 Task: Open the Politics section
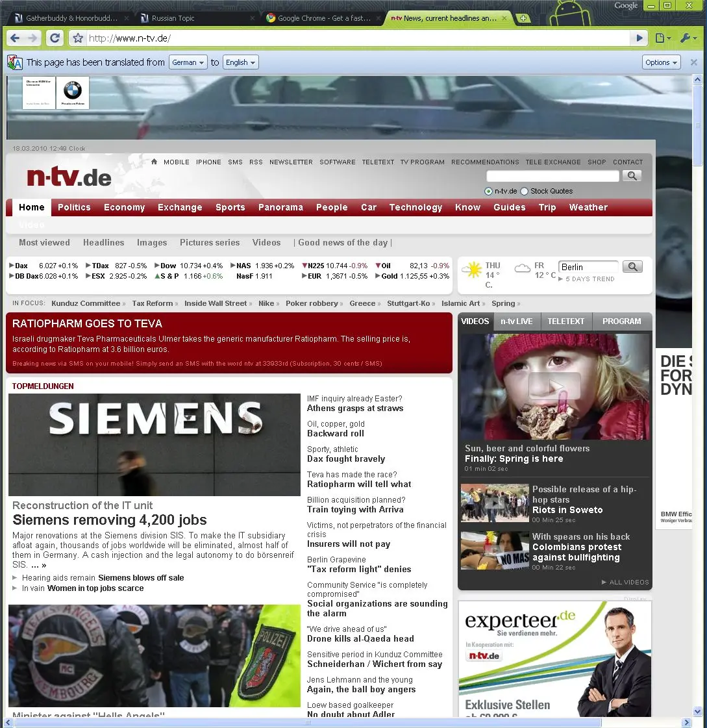[74, 208]
